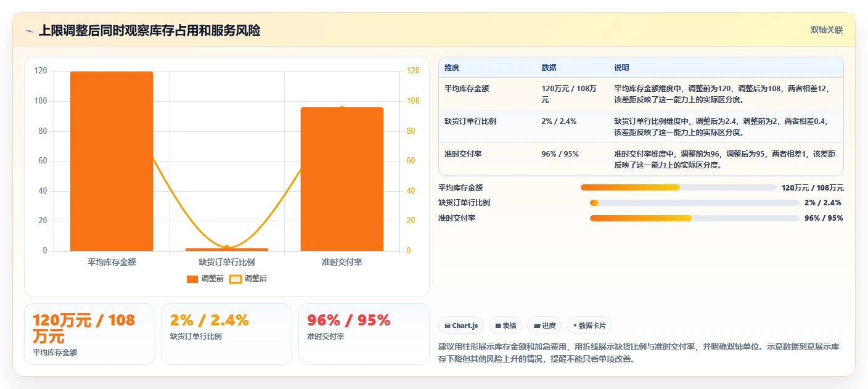
Task: Click progress value 120万元 / 108万元 beside bar
Action: tap(813, 188)
